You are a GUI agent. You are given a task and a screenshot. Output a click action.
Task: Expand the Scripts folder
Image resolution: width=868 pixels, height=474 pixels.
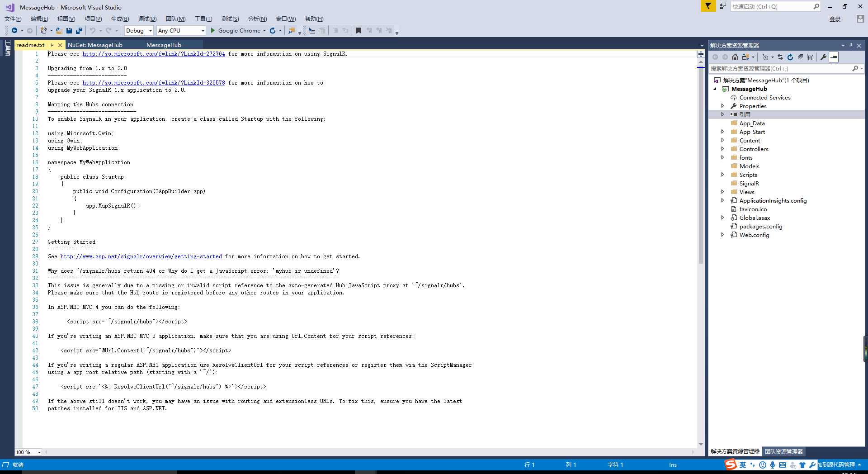coord(722,175)
